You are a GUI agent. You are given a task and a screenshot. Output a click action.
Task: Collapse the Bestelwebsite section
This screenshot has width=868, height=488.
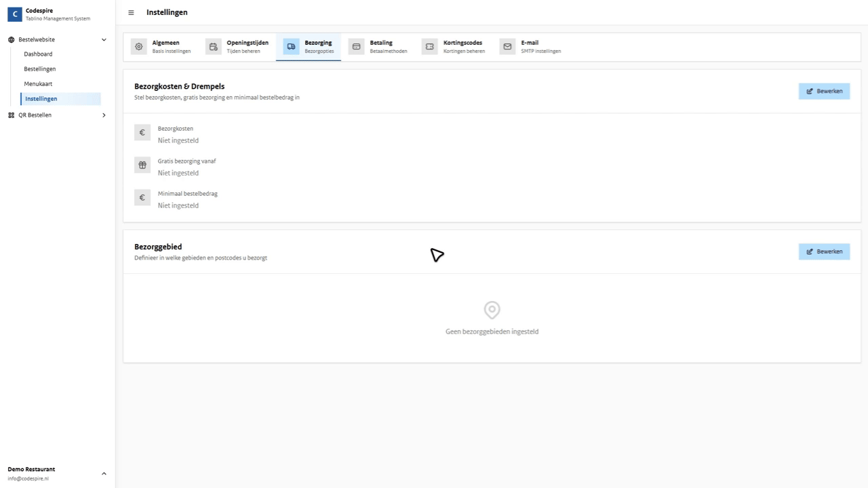(x=104, y=39)
